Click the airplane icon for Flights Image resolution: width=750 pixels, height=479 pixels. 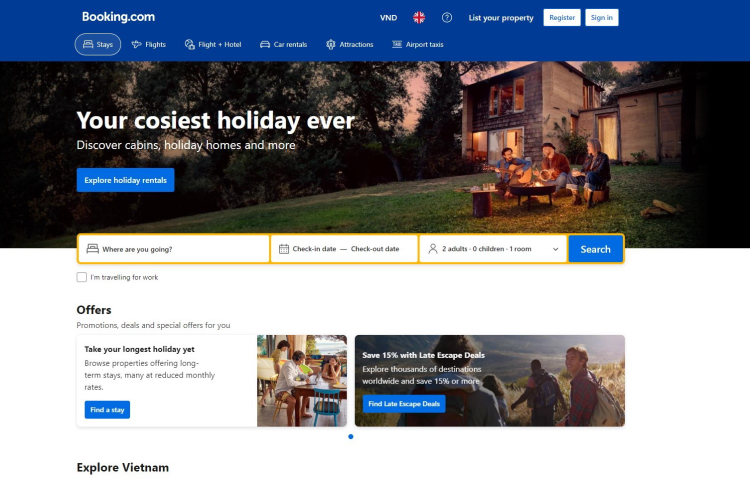coord(136,45)
